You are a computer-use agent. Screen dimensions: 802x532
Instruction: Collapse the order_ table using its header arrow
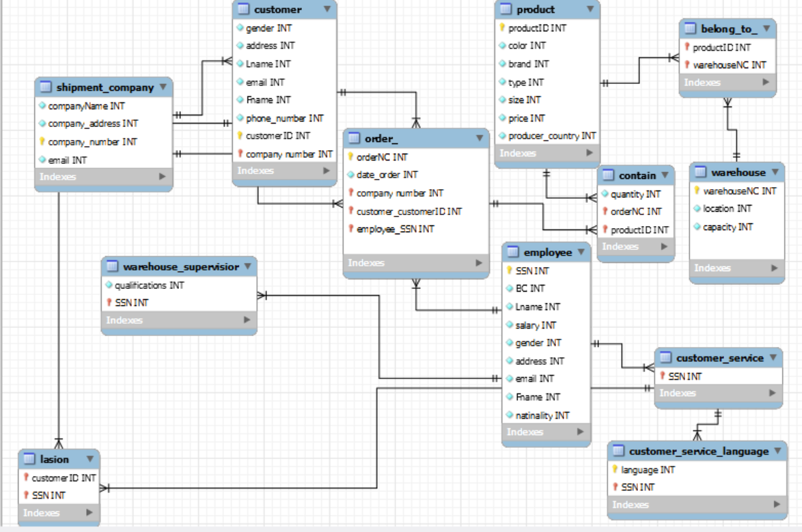(x=480, y=138)
